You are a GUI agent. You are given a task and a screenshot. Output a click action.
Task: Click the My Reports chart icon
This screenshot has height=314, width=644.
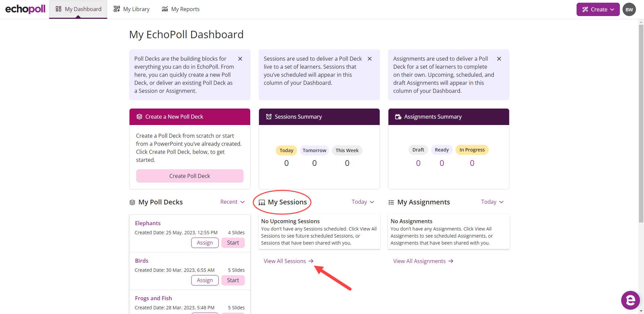click(x=165, y=9)
